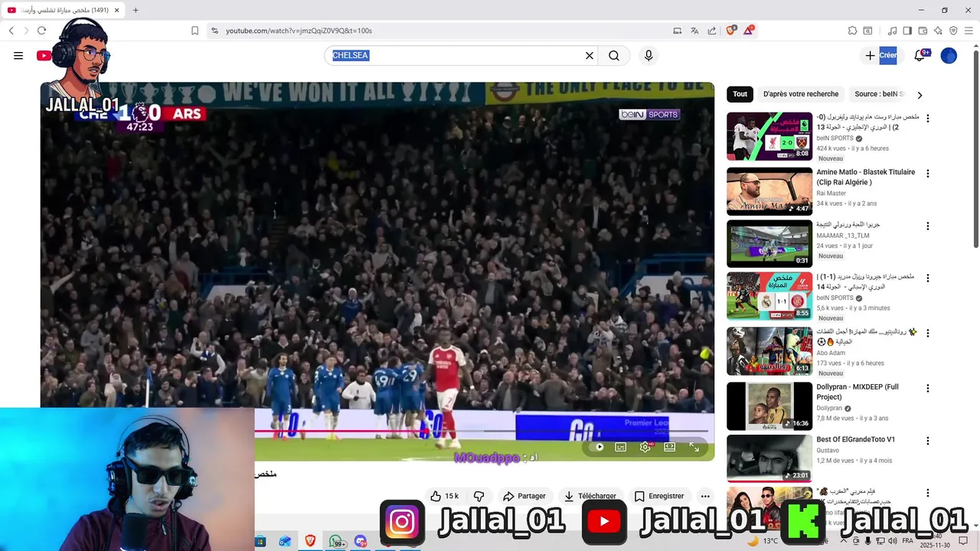The height and width of the screenshot is (551, 980).
Task: Open the 1-1 Real Madrid highlight thumbnail
Action: pyautogui.click(x=769, y=295)
